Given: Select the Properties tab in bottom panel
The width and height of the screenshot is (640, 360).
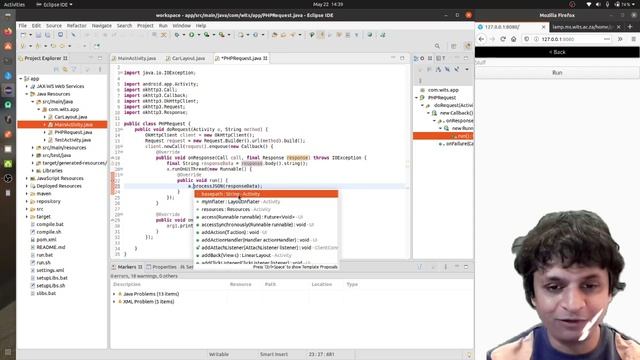Looking at the screenshot, I should click(162, 267).
